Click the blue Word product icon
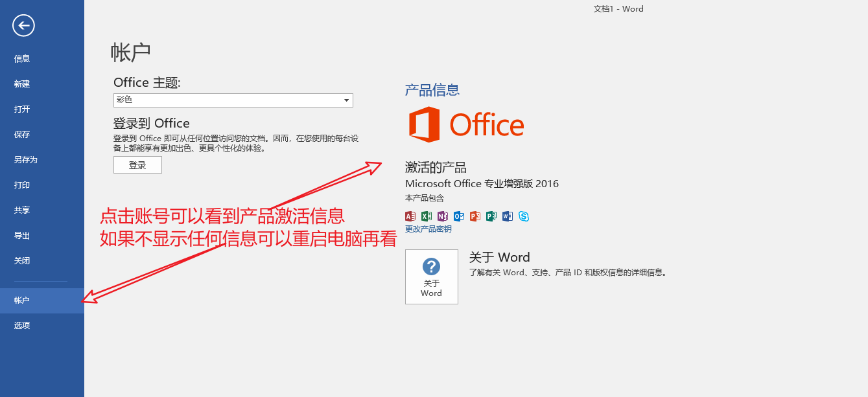 point(508,216)
